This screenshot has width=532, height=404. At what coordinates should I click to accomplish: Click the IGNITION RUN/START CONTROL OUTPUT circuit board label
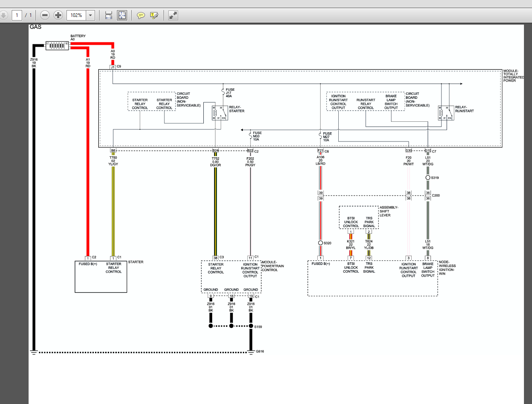point(338,102)
